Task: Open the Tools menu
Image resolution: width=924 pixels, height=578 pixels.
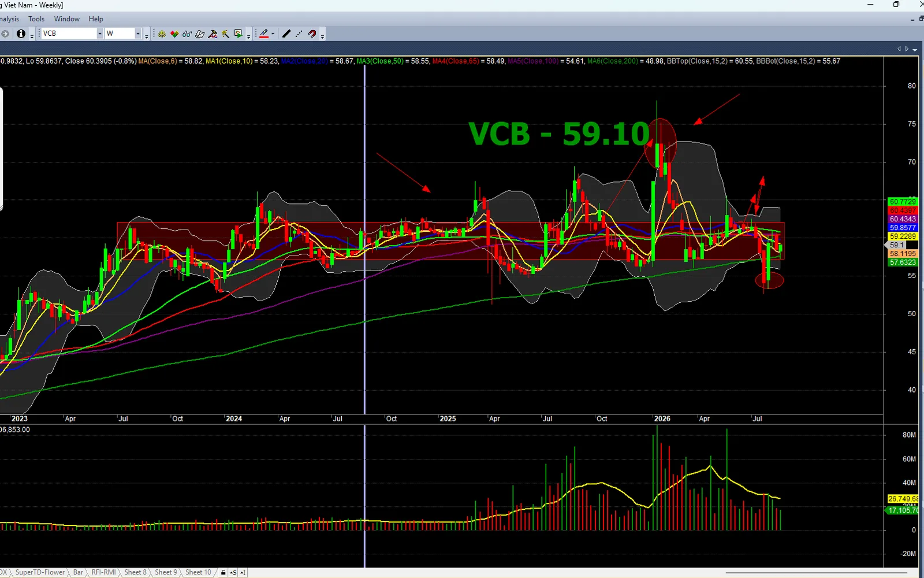Action: click(36, 19)
